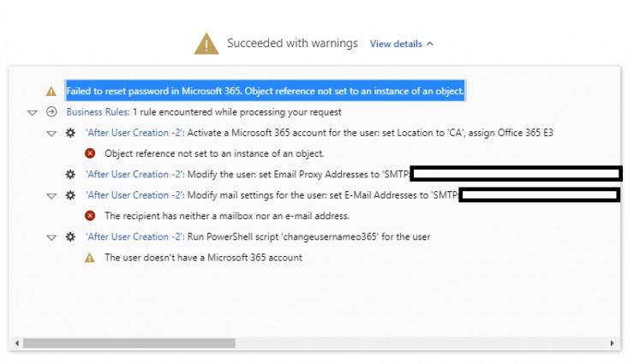Click gear icon on set Email Proxy Addresses row
634x364 pixels.
pyautogui.click(x=70, y=175)
